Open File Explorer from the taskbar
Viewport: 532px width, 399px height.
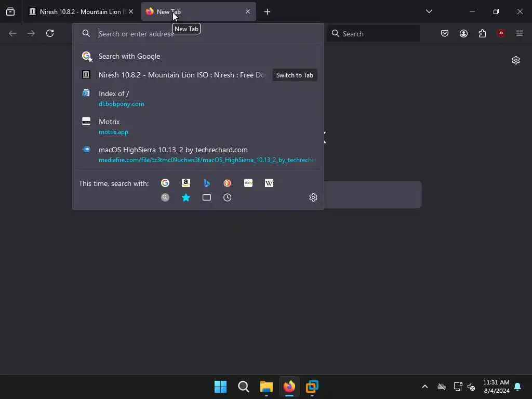click(x=267, y=387)
